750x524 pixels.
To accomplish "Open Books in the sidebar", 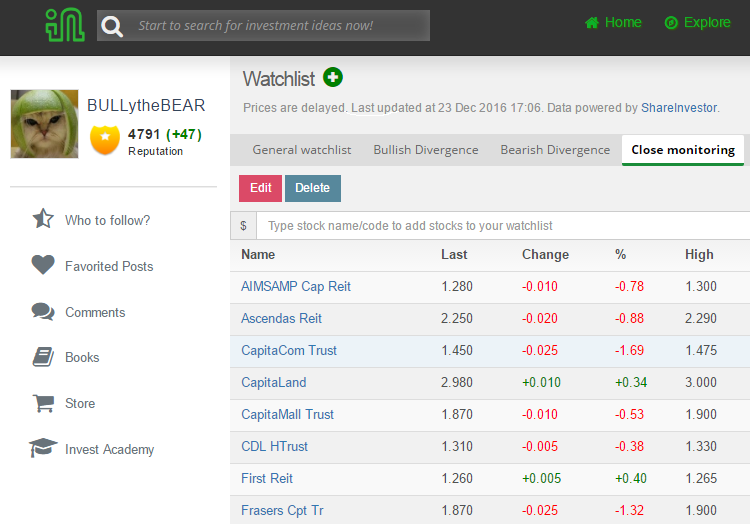I will tap(82, 358).
